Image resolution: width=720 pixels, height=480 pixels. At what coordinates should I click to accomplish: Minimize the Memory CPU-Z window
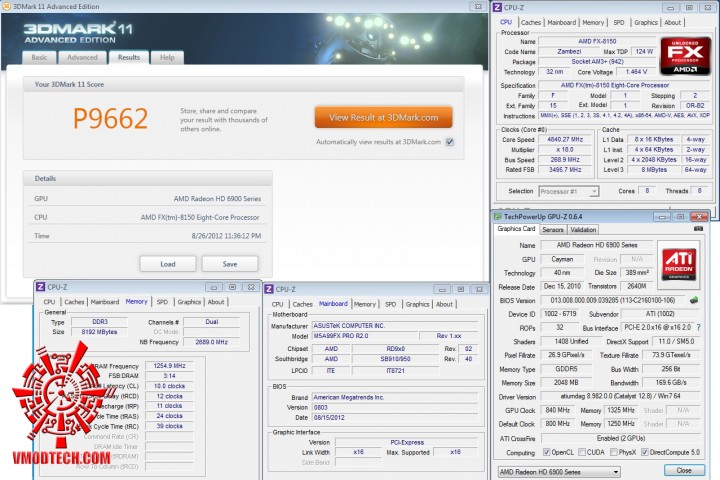[x=214, y=288]
